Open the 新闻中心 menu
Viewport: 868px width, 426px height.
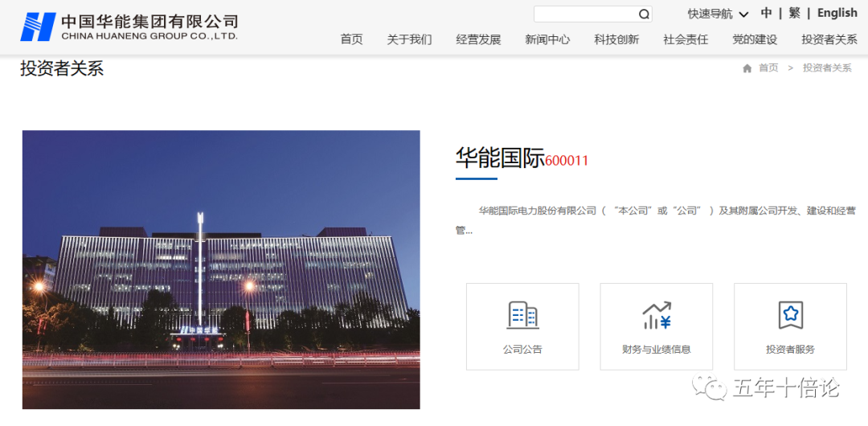coord(547,39)
